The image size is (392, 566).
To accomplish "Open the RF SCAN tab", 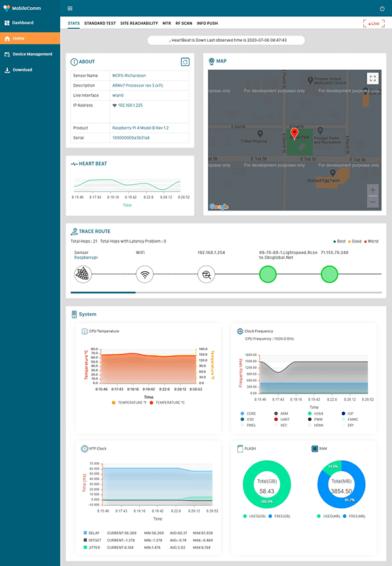I will (183, 23).
